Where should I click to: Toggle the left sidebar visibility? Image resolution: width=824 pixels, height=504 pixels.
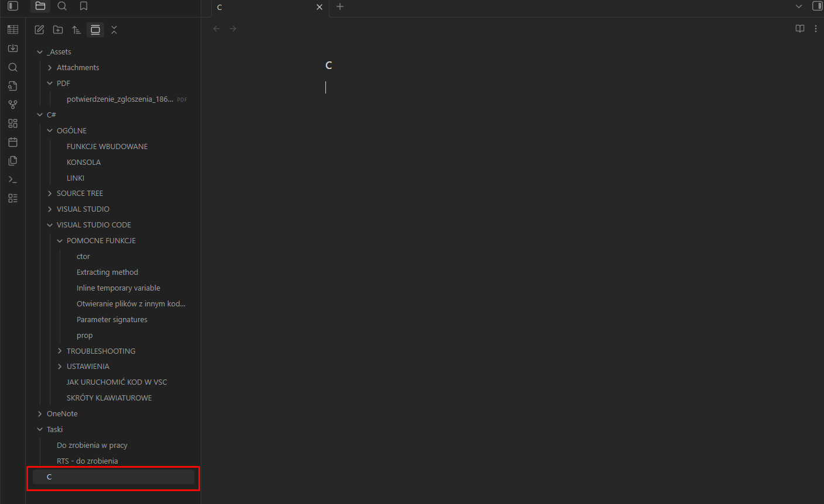(13, 6)
